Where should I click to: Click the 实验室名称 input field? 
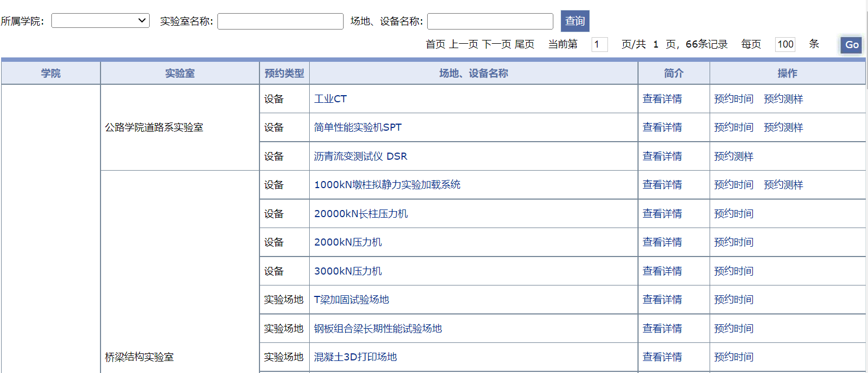point(280,21)
